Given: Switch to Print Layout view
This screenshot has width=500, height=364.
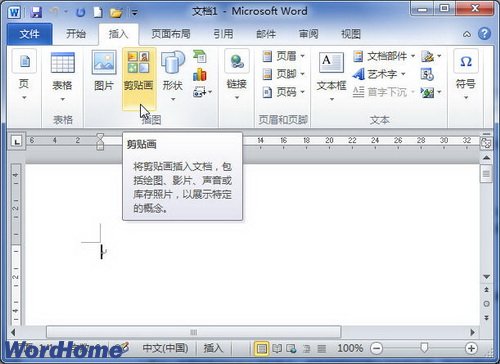Looking at the screenshot, I should [x=262, y=349].
